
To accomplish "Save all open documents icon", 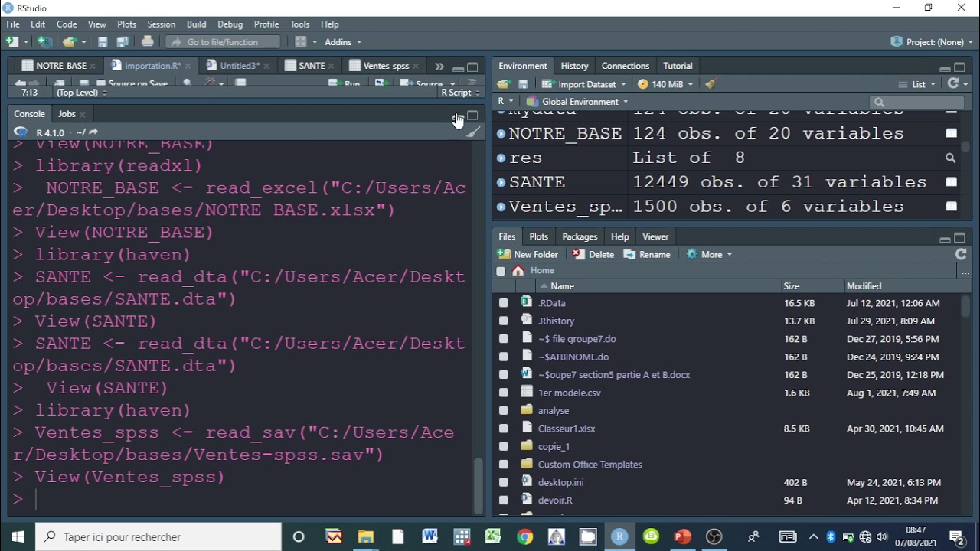I will click(x=122, y=42).
